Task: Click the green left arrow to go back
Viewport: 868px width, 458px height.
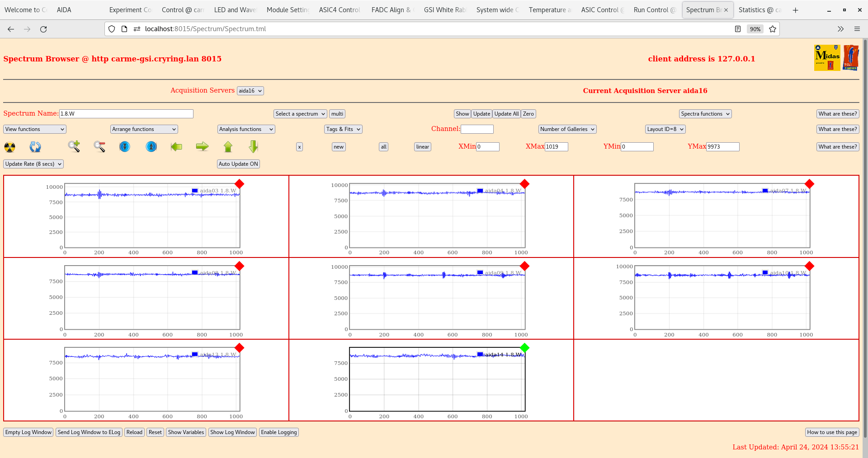Action: (x=176, y=147)
